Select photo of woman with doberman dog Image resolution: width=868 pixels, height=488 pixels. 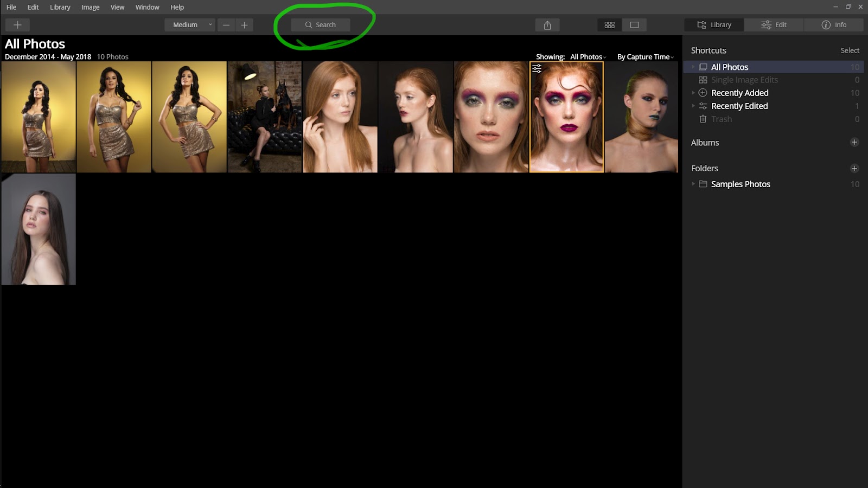pos(265,117)
